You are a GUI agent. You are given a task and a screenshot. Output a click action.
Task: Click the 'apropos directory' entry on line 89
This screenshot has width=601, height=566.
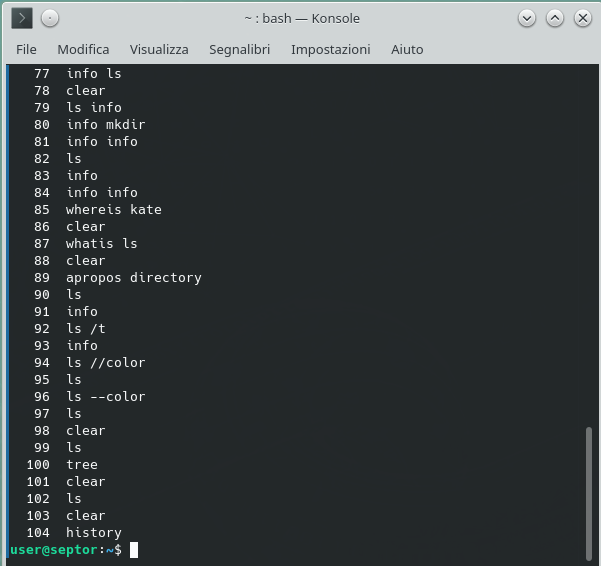pyautogui.click(x=134, y=278)
